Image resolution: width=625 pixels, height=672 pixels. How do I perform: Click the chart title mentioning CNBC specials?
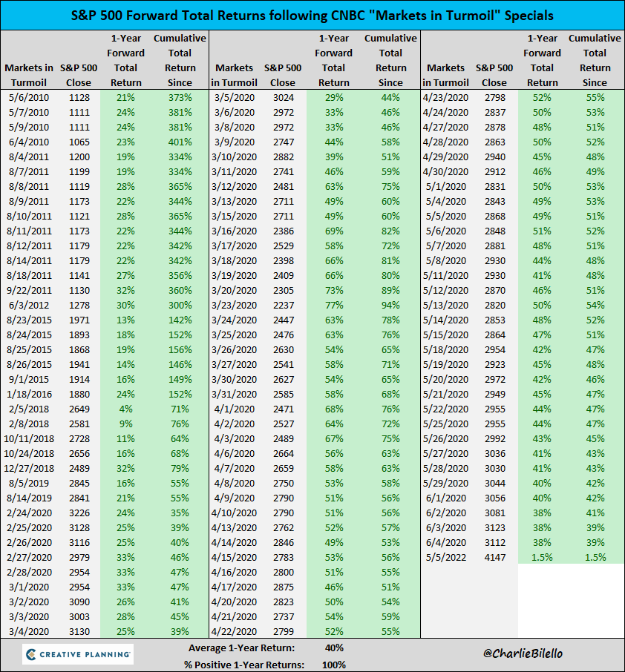click(x=312, y=15)
